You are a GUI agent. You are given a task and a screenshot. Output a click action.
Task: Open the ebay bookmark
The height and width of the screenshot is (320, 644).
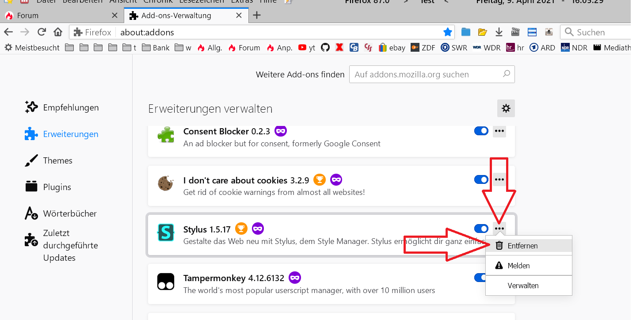coord(392,47)
